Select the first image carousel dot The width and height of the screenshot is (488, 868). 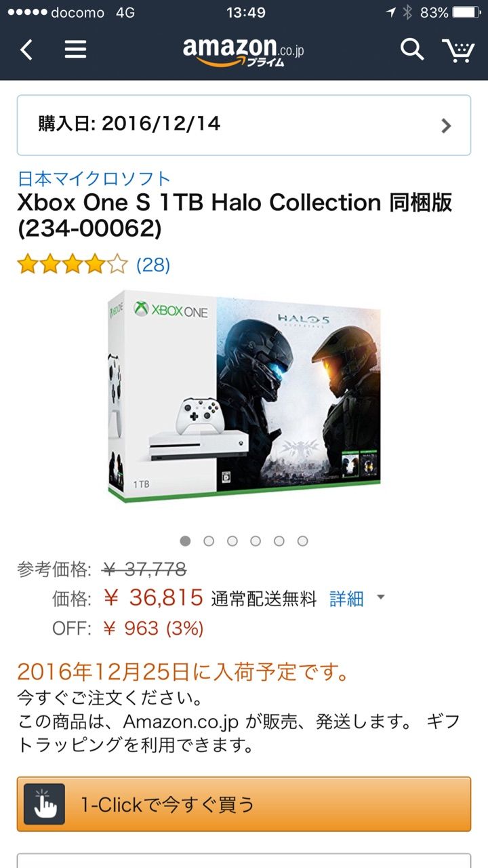(185, 540)
